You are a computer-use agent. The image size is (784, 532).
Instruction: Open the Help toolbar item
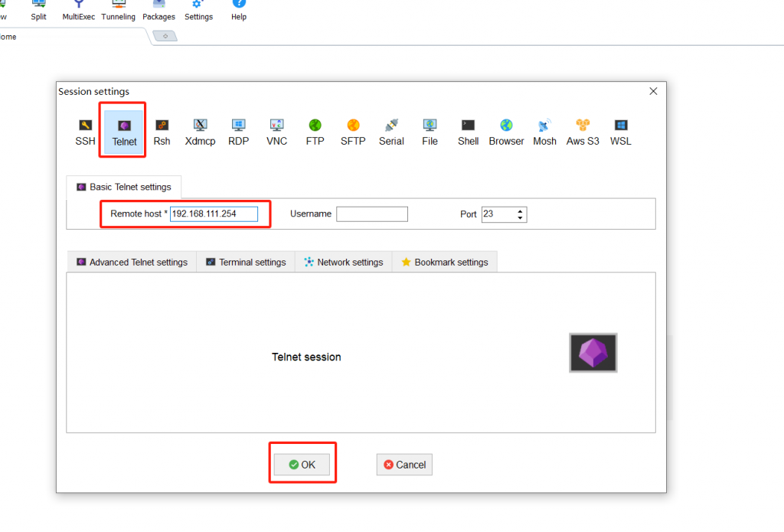(x=239, y=10)
